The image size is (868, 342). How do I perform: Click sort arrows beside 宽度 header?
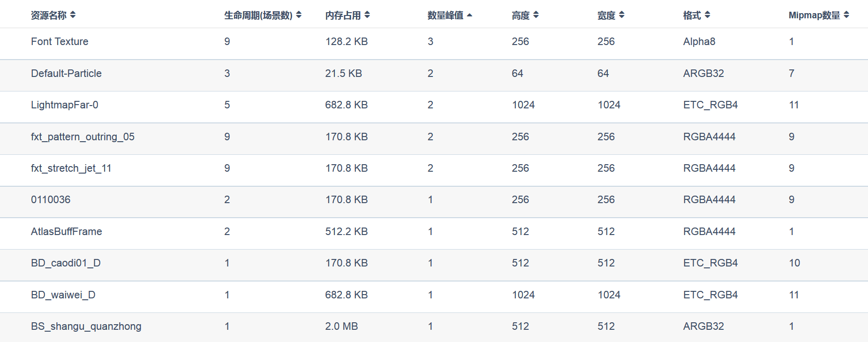(622, 15)
